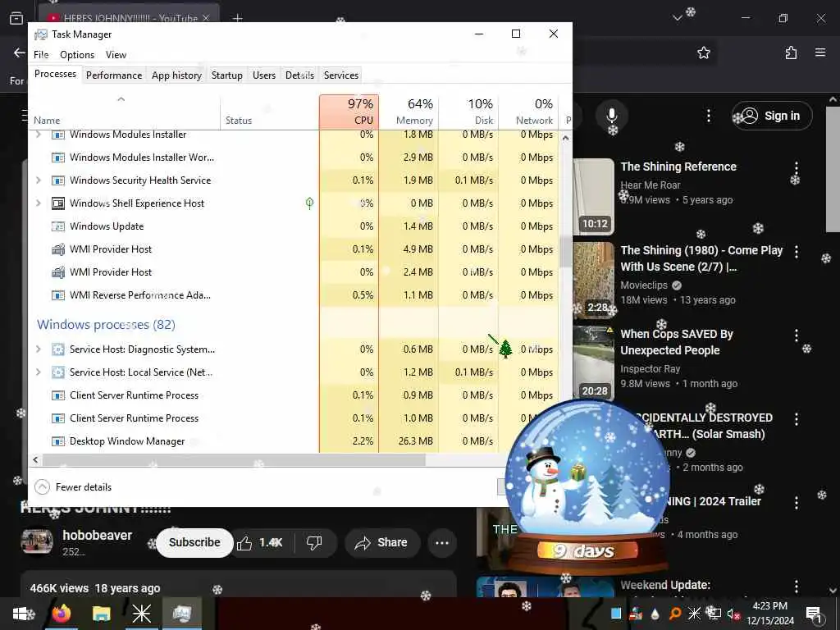840x630 pixels.
Task: Close the HERES JOHNNY YouTube tab
Action: point(206,18)
